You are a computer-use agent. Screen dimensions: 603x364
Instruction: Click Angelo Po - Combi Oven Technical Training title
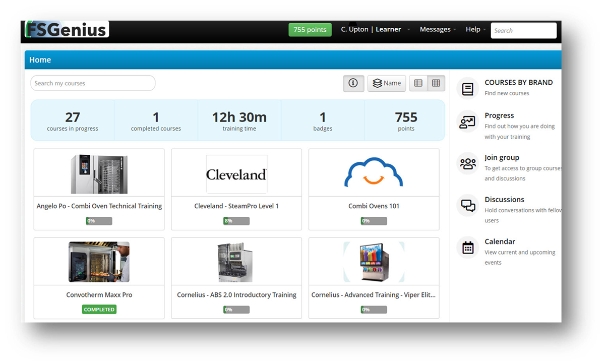click(x=99, y=206)
